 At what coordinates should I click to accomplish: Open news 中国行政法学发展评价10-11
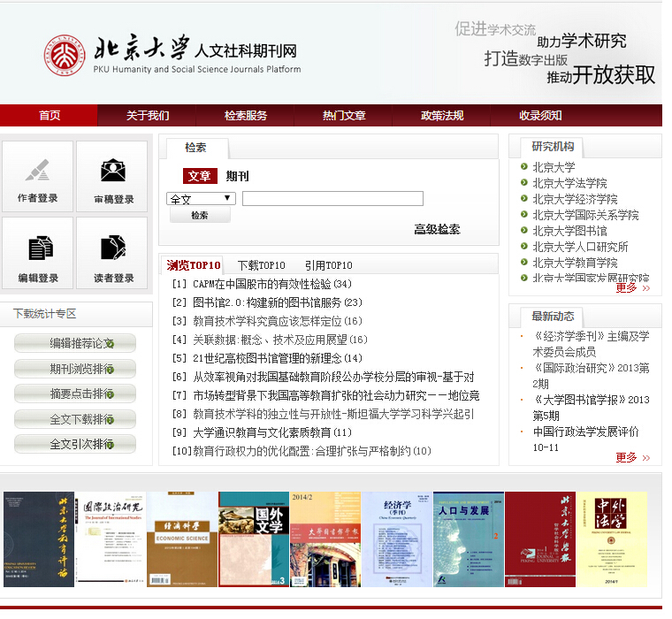[x=585, y=439]
